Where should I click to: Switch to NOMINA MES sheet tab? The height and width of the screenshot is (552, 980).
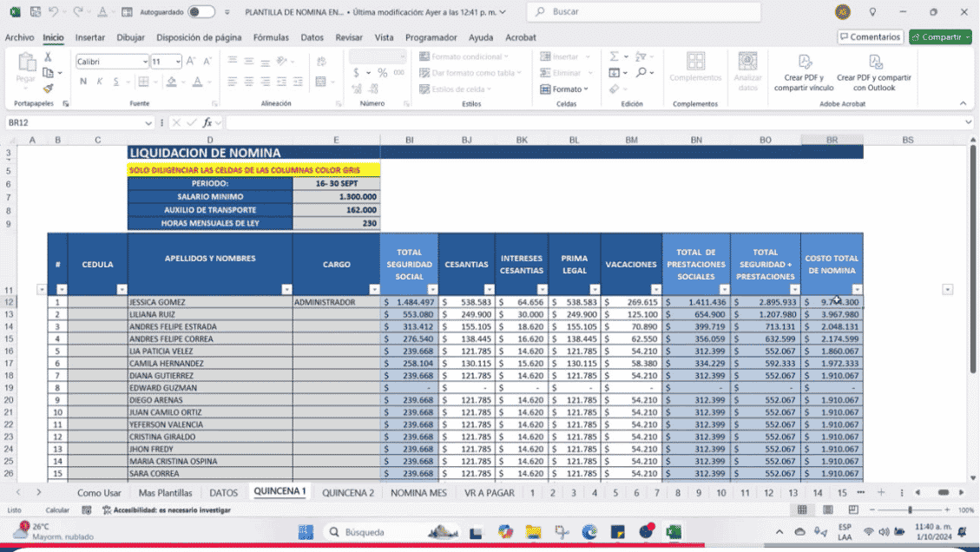click(418, 493)
